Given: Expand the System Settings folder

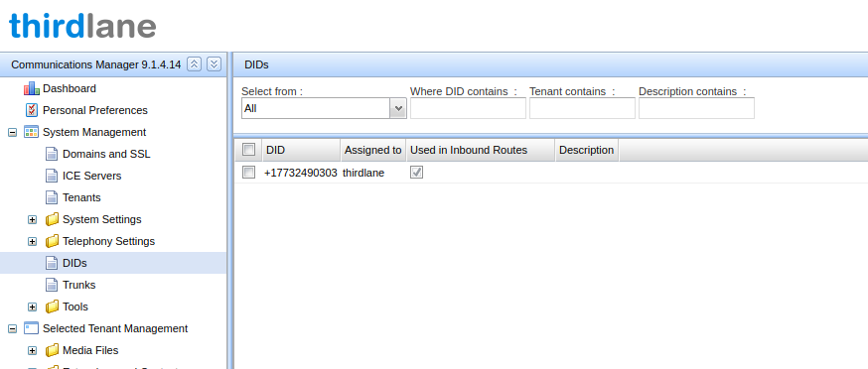Looking at the screenshot, I should pyautogui.click(x=32, y=219).
